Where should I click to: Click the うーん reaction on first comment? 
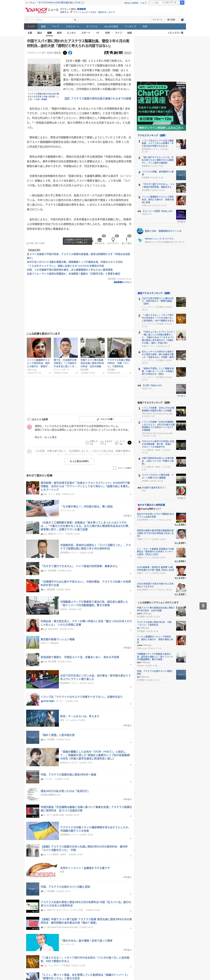pos(120,442)
